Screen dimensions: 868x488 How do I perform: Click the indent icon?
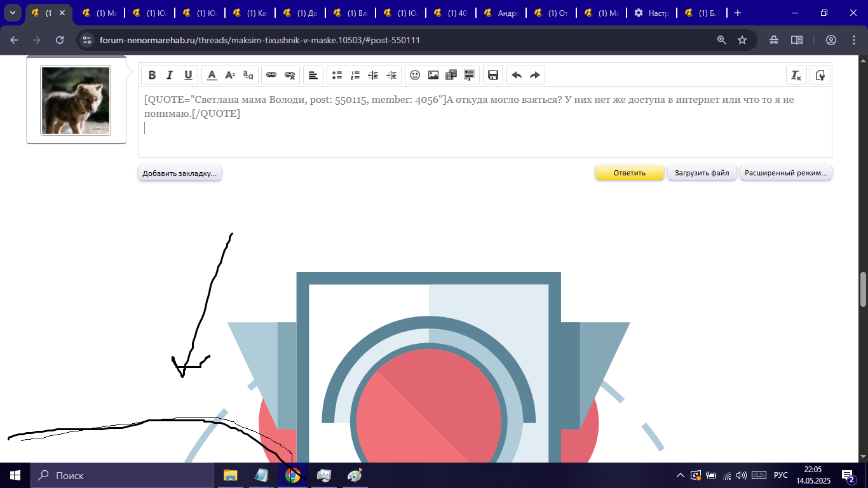391,75
